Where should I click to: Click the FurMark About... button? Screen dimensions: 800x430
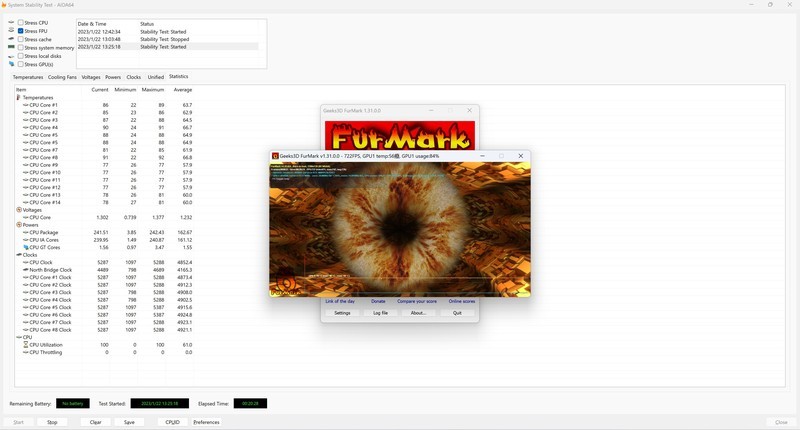point(418,313)
